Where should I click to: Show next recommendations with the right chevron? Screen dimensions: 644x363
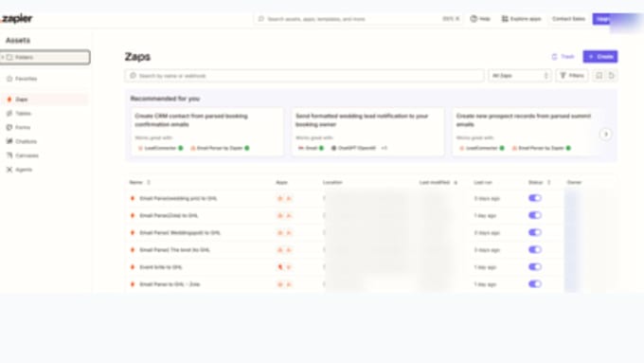(605, 134)
